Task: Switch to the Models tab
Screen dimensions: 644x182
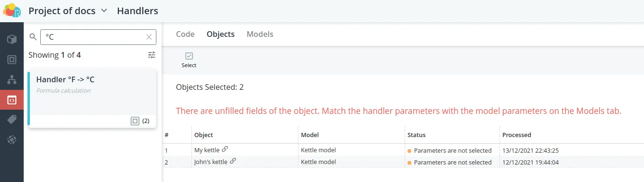Action: [260, 34]
